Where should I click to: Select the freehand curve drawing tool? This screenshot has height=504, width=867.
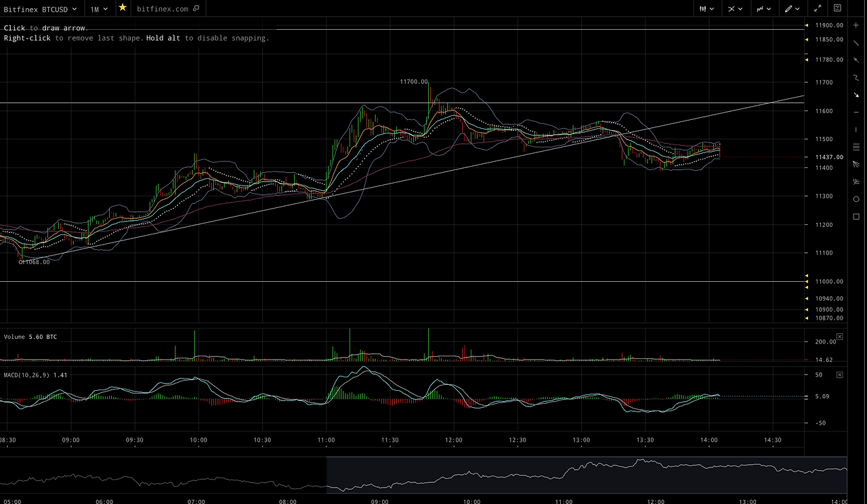[x=856, y=77]
